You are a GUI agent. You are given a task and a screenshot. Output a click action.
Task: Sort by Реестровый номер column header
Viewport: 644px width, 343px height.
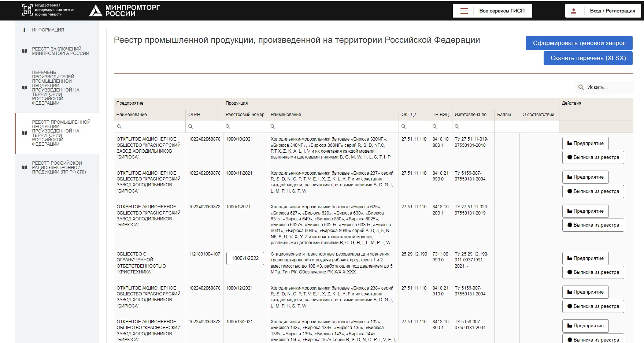(x=245, y=115)
